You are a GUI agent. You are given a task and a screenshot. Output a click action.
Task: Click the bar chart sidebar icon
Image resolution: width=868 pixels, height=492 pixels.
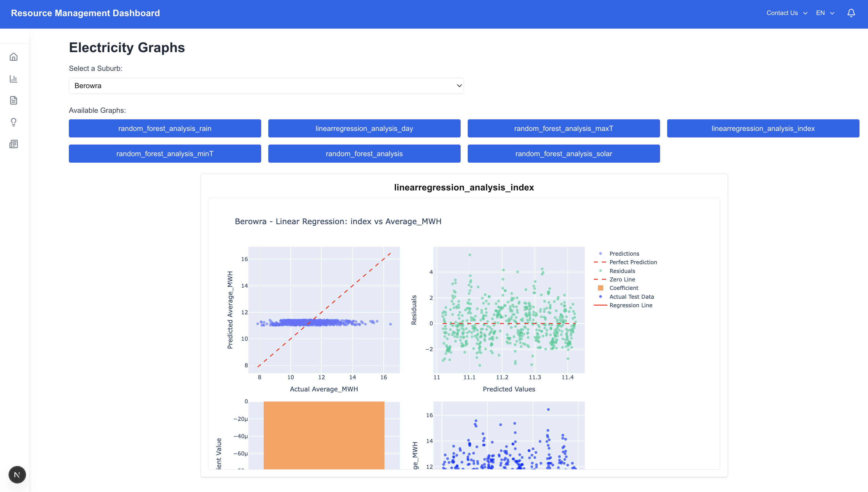click(14, 79)
